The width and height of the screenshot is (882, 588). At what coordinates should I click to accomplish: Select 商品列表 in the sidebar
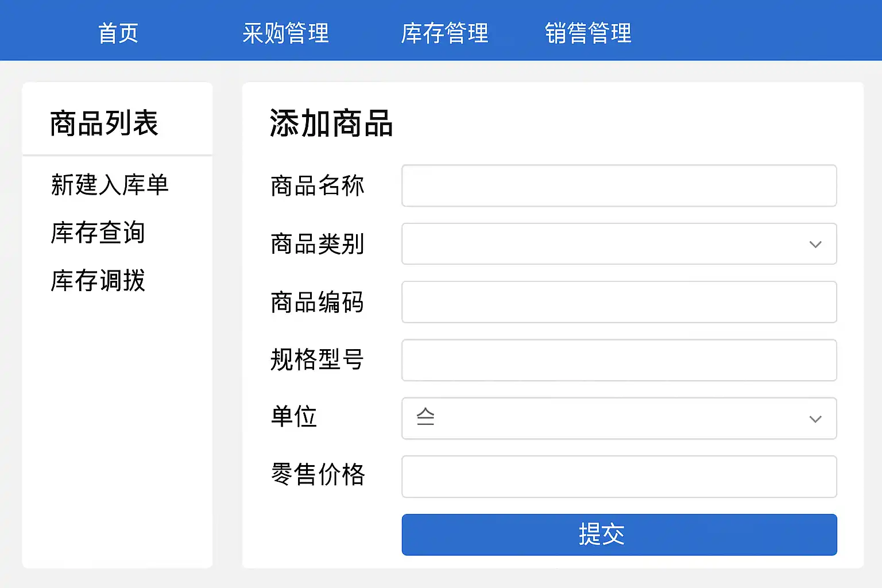click(x=104, y=123)
